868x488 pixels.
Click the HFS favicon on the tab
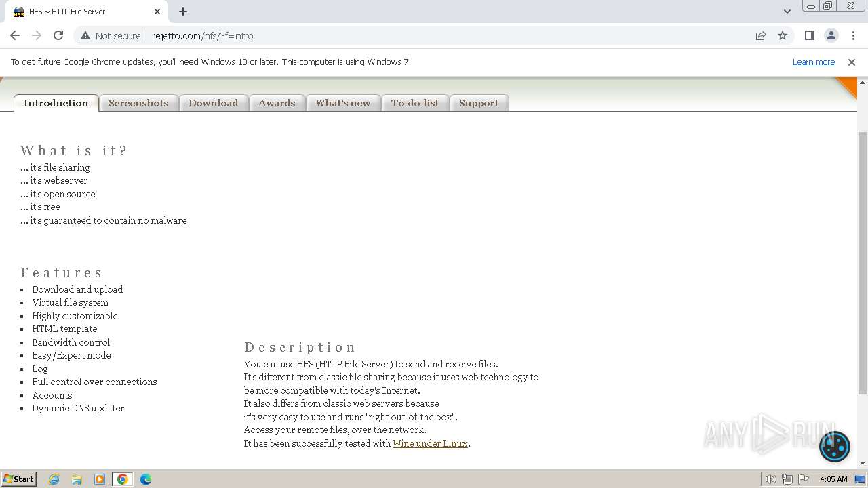point(19,12)
